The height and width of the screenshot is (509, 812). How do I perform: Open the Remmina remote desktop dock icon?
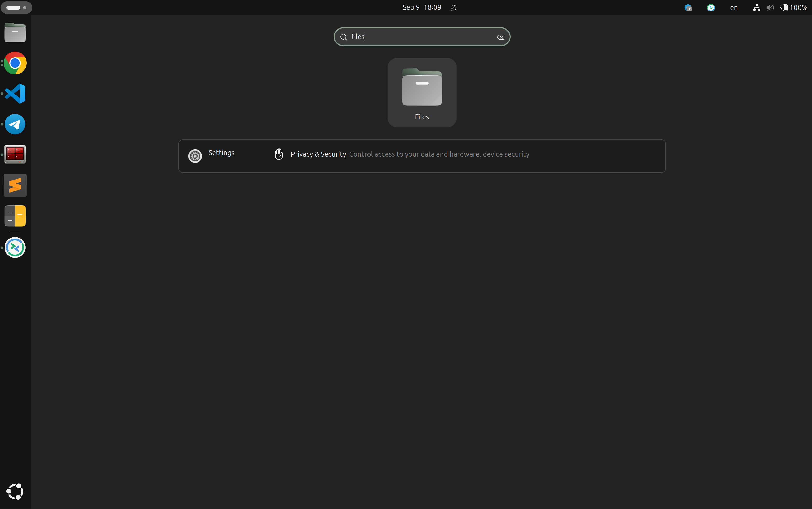[15, 247]
